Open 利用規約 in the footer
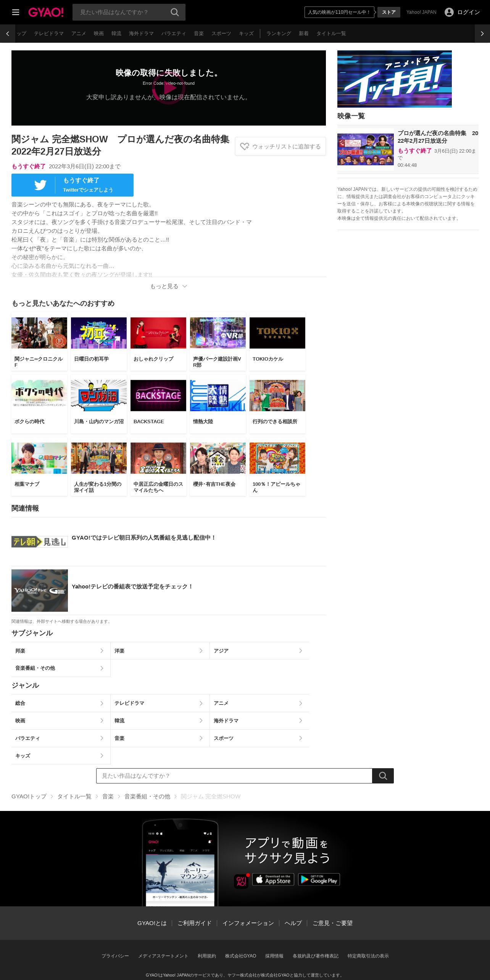The width and height of the screenshot is (490, 980). [207, 956]
